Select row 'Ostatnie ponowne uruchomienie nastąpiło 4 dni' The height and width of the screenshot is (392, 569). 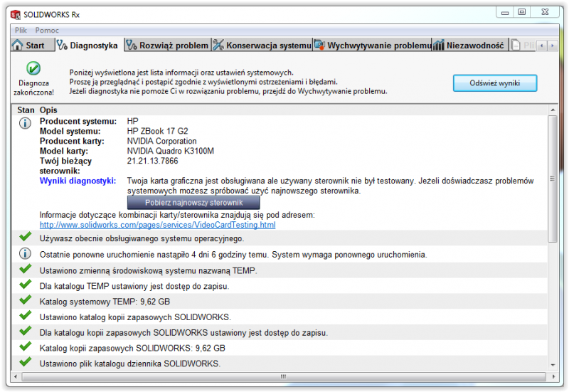pyautogui.click(x=280, y=255)
